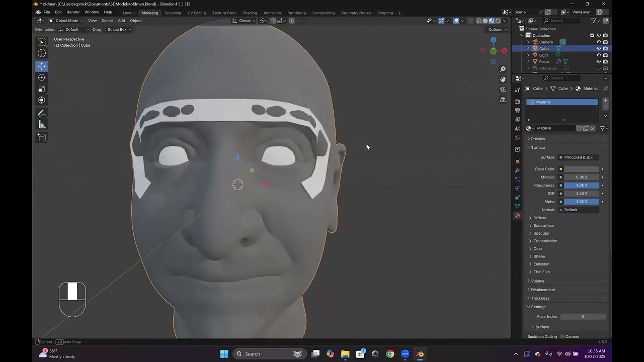This screenshot has width=644, height=362.
Task: Click the Base Color swatch
Action: click(x=581, y=169)
